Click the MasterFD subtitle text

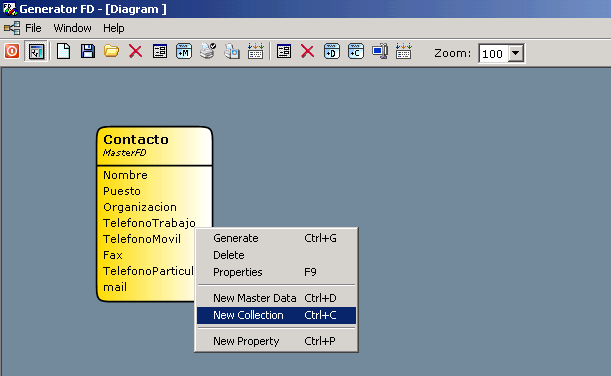pos(125,153)
